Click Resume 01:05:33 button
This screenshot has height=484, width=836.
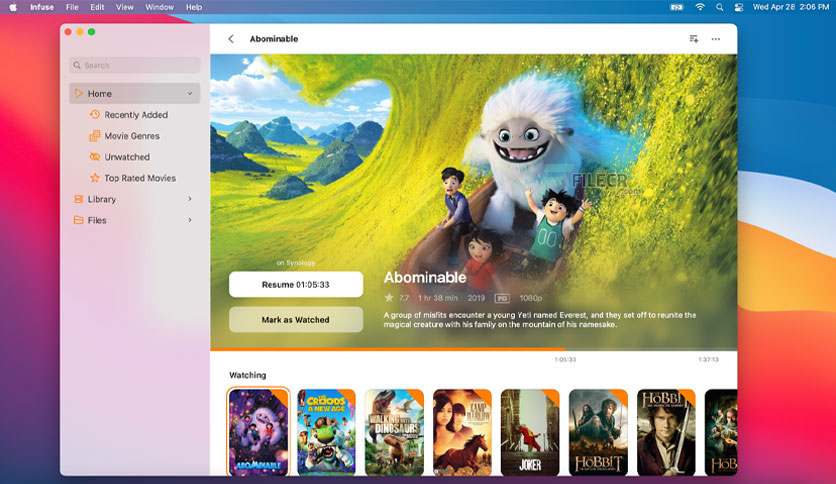[296, 284]
